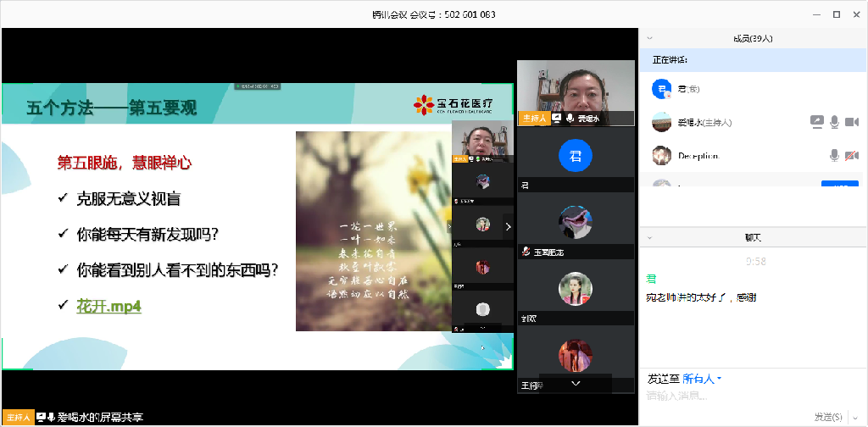Click 爱喝水 host avatar in member list
868x427 pixels.
coord(661,122)
